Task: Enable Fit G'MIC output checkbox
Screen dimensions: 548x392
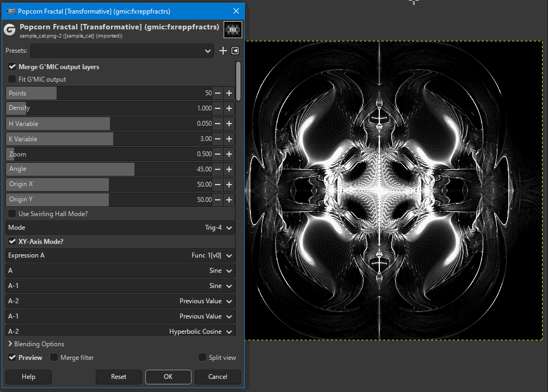Action: (x=12, y=79)
